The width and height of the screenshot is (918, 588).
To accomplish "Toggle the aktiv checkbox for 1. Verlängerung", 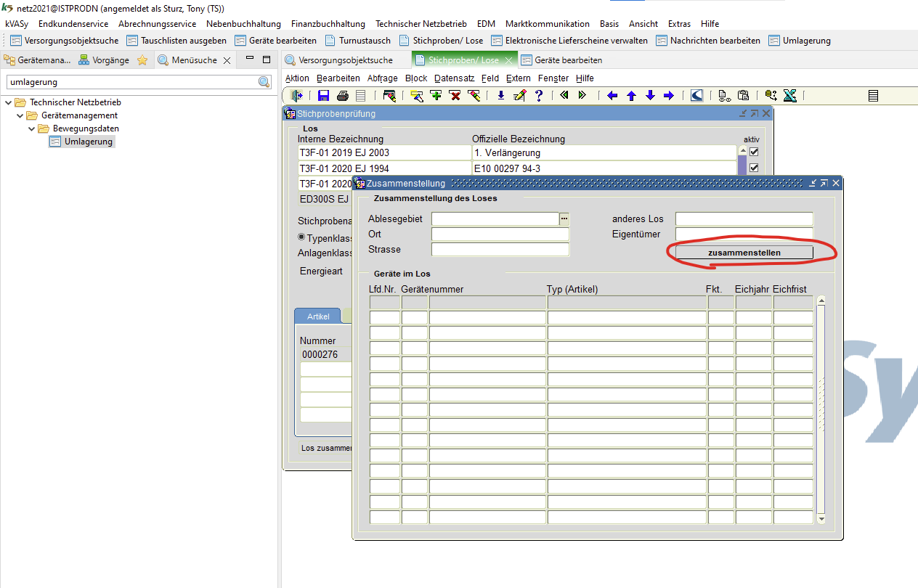I will pos(754,152).
